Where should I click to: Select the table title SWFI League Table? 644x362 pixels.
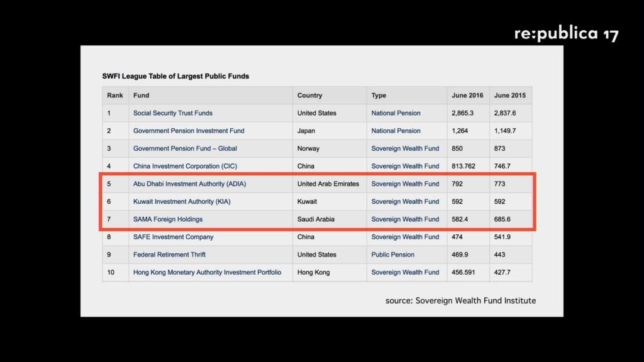point(175,76)
